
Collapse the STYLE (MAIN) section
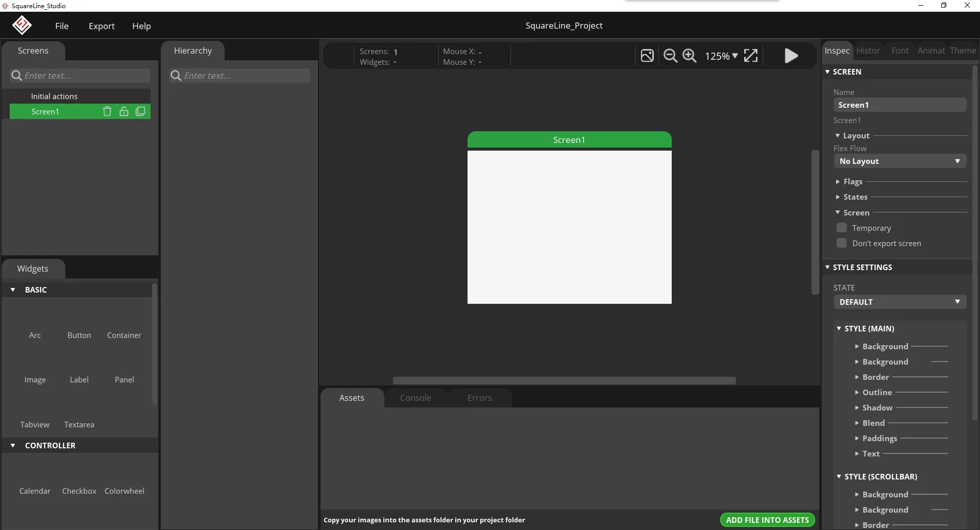pyautogui.click(x=839, y=328)
